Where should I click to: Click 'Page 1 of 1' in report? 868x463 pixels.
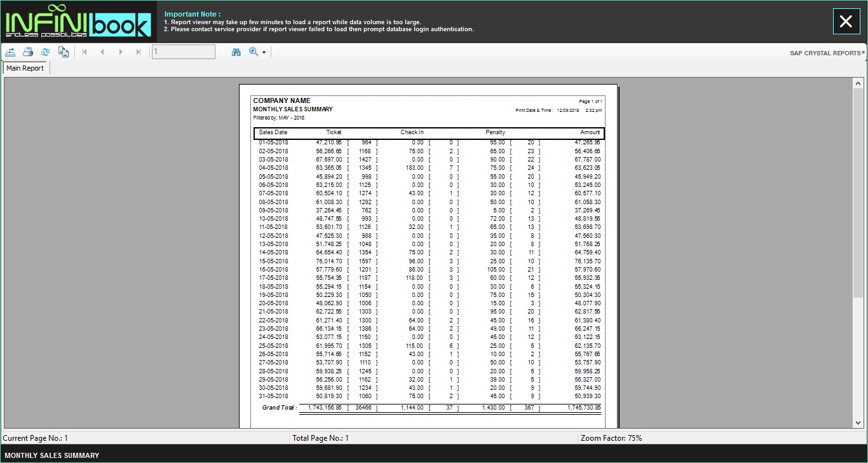pos(590,102)
